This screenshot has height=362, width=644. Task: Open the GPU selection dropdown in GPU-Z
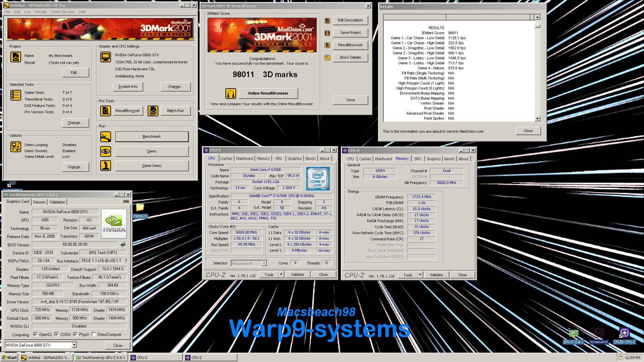tap(74, 345)
